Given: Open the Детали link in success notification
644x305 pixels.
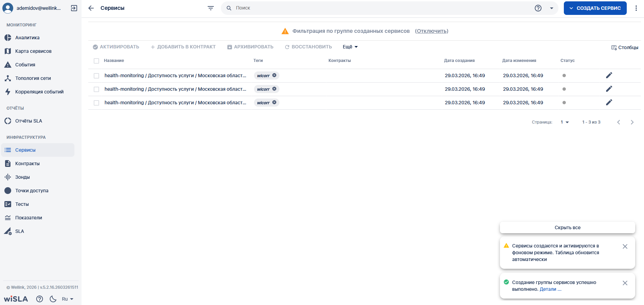Looking at the screenshot, I should click(x=551, y=289).
